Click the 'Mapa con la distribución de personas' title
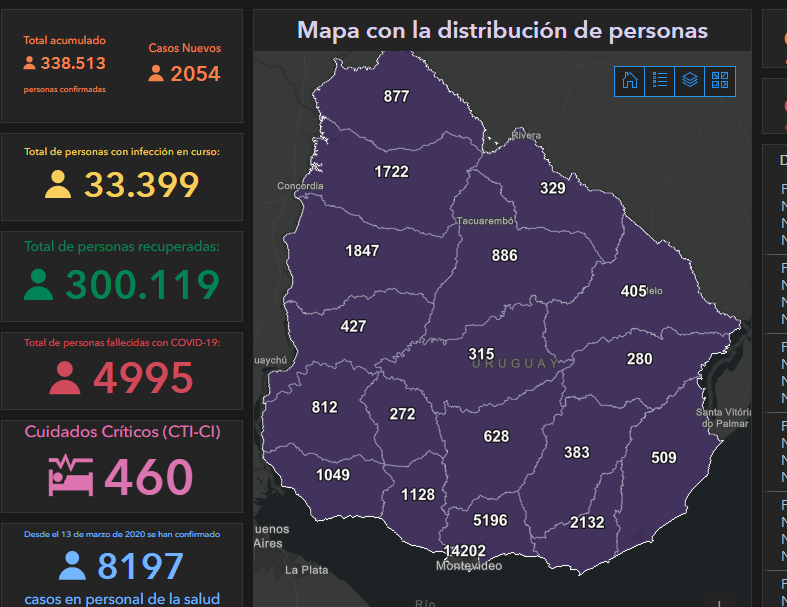 click(x=502, y=31)
